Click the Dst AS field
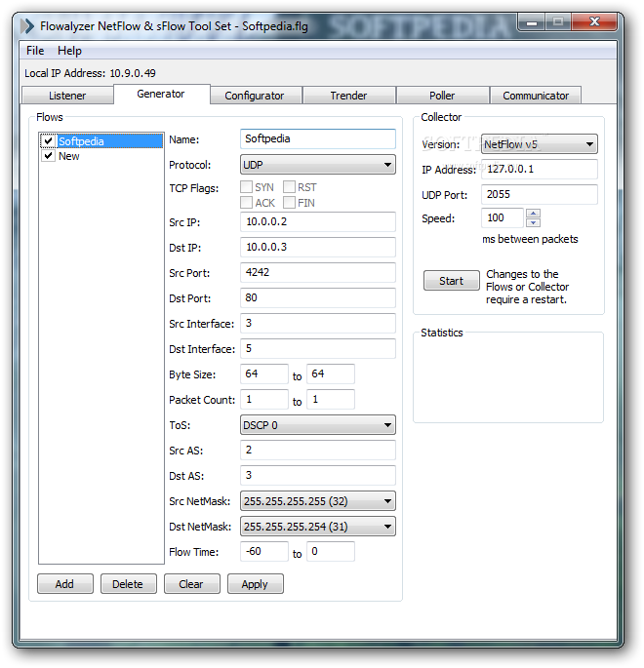The width and height of the screenshot is (644, 668). pos(318,475)
